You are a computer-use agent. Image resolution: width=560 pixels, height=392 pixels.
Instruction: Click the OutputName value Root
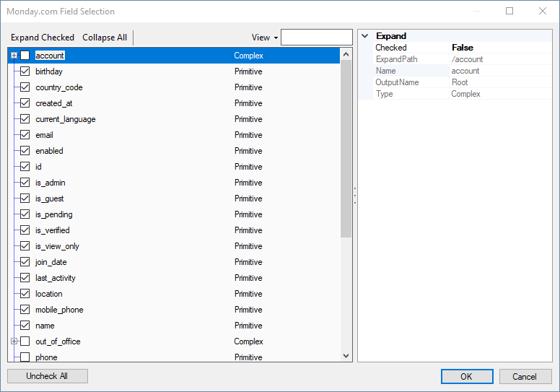(x=459, y=82)
